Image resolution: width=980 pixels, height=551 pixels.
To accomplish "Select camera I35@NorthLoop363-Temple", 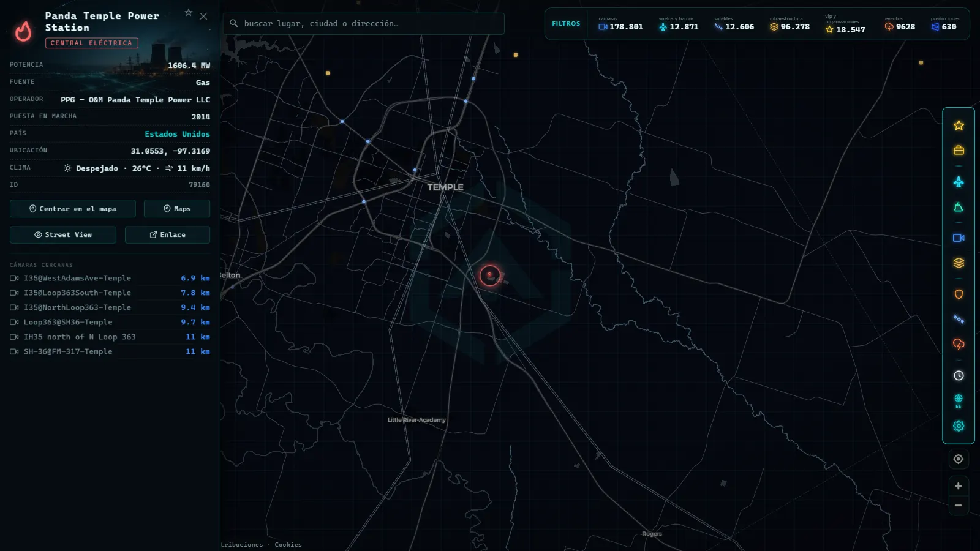I will point(110,307).
